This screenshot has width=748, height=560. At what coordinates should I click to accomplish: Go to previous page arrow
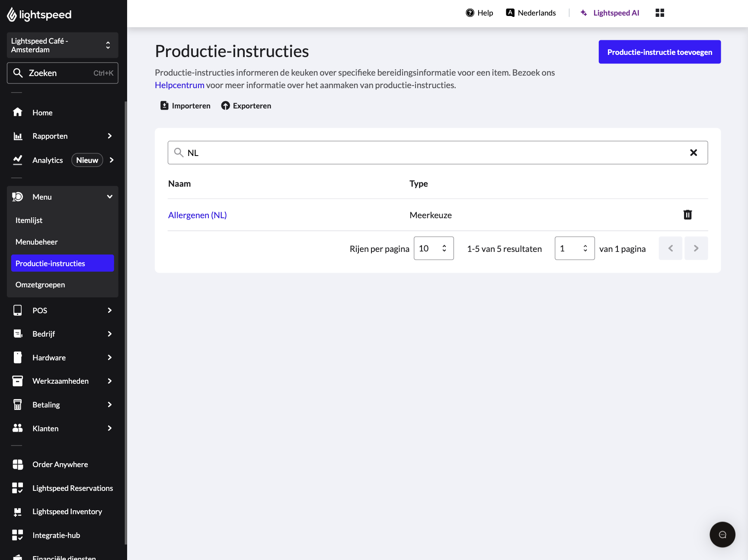point(671,248)
